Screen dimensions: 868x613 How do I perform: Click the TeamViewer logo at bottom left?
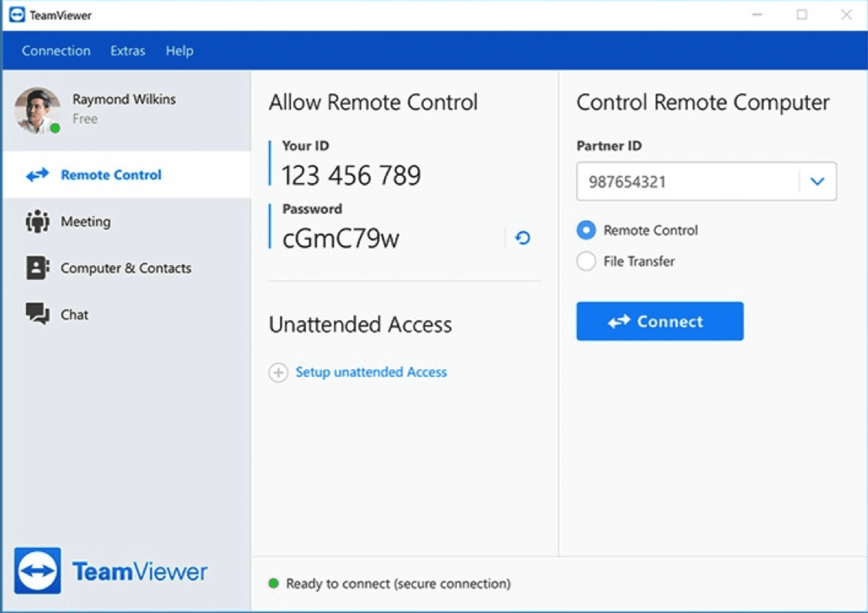coord(38,571)
